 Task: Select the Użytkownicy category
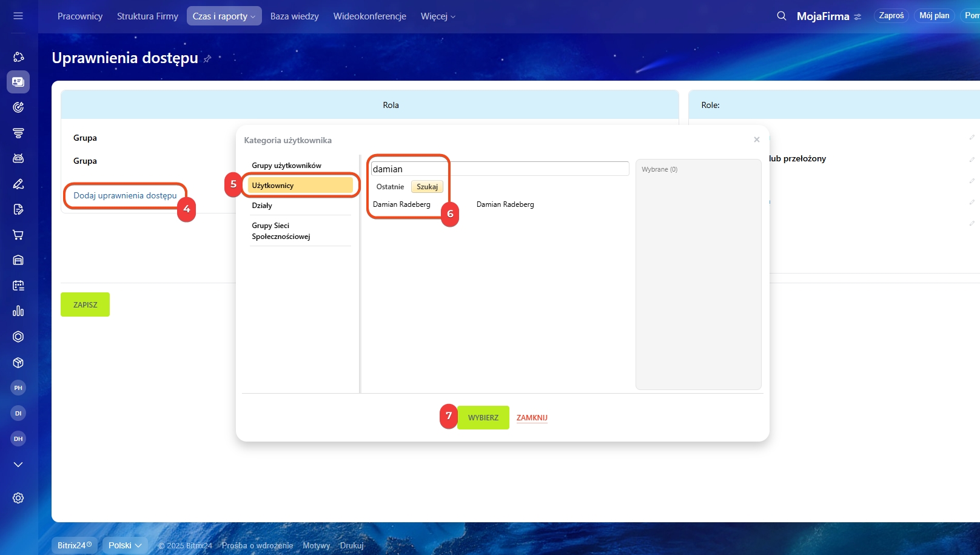pos(300,186)
